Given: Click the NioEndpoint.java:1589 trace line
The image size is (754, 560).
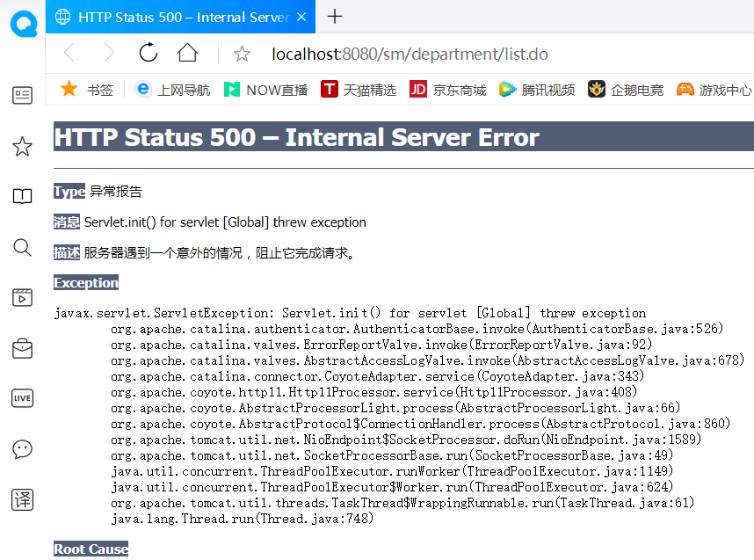Looking at the screenshot, I should point(406,440).
